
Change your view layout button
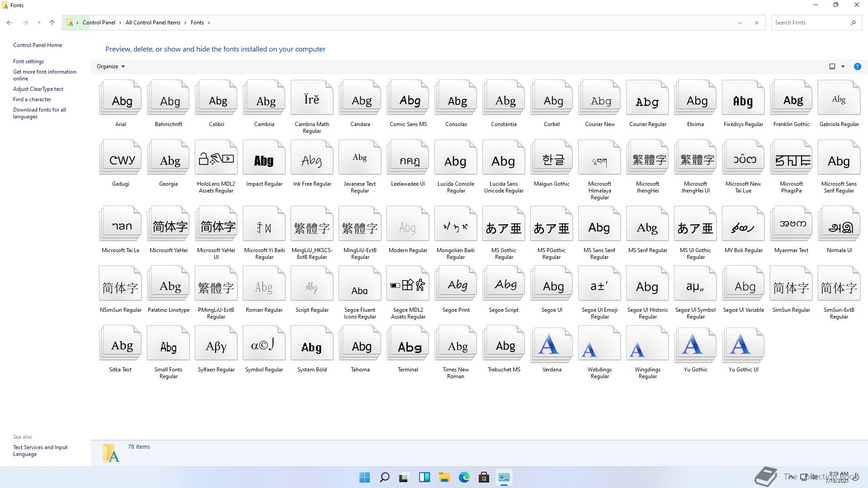point(832,66)
